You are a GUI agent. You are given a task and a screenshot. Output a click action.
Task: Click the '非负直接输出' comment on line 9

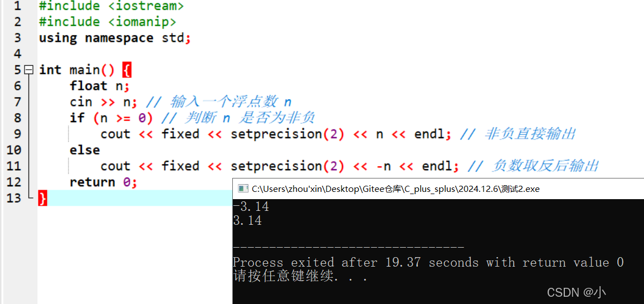point(531,134)
